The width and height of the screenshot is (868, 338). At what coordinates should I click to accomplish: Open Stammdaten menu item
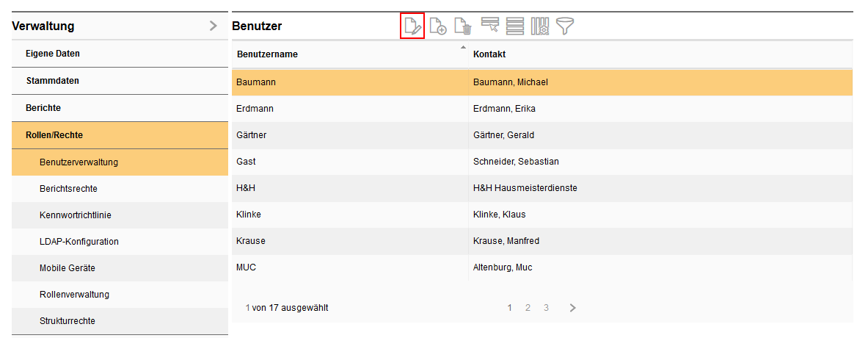tap(52, 81)
